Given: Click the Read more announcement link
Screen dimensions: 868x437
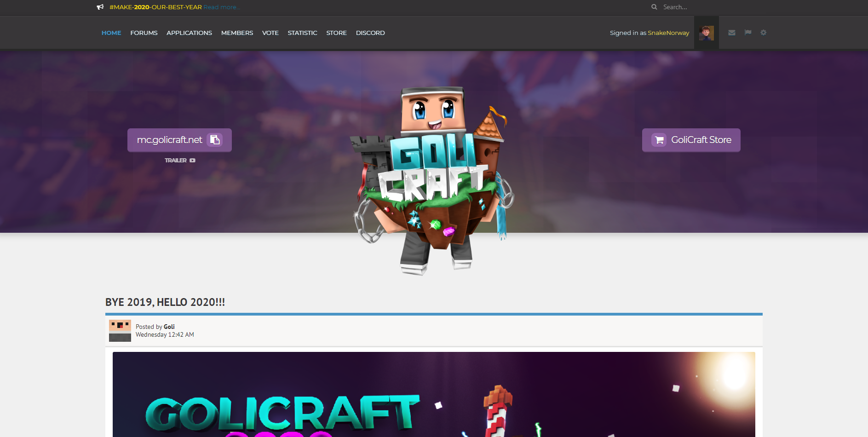Looking at the screenshot, I should tap(222, 7).
